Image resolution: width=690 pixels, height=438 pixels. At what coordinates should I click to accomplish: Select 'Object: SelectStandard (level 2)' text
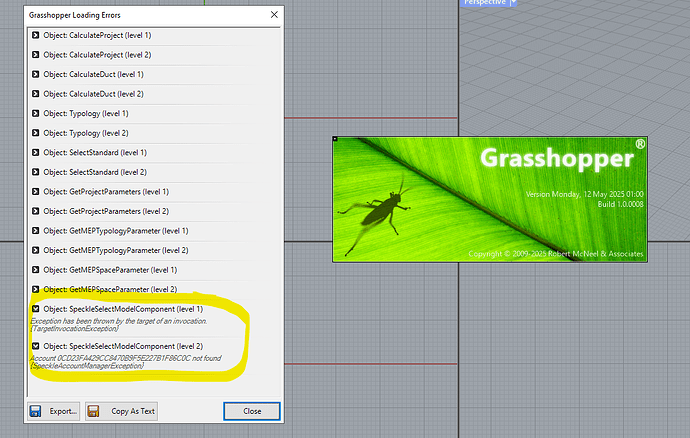pyautogui.click(x=95, y=172)
